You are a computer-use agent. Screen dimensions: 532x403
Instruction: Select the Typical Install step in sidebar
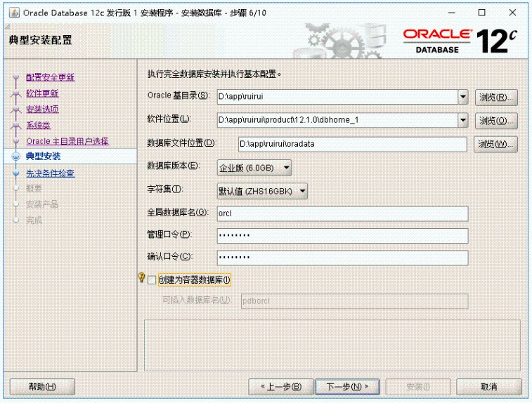(44, 157)
